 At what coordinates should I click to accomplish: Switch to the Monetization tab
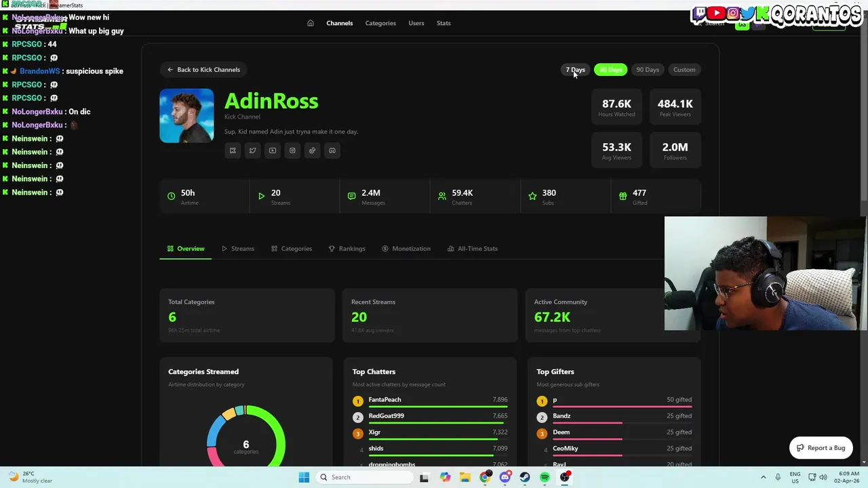coord(406,249)
